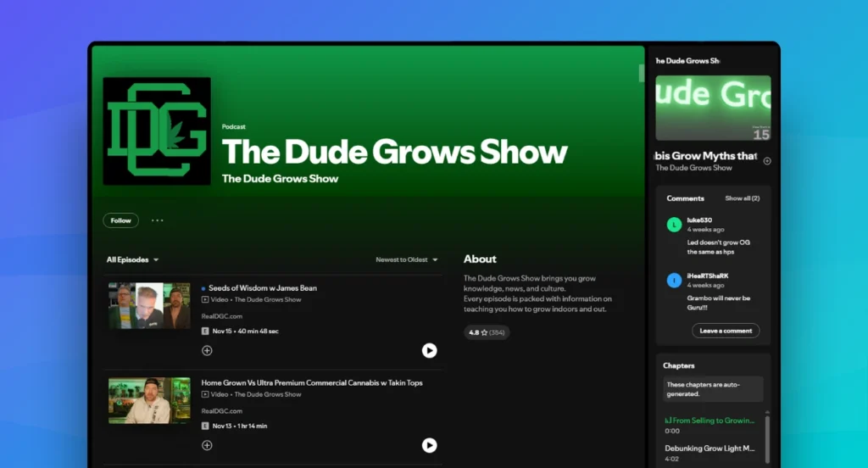Click 'These chapters are auto-generated' notice

coord(713,389)
